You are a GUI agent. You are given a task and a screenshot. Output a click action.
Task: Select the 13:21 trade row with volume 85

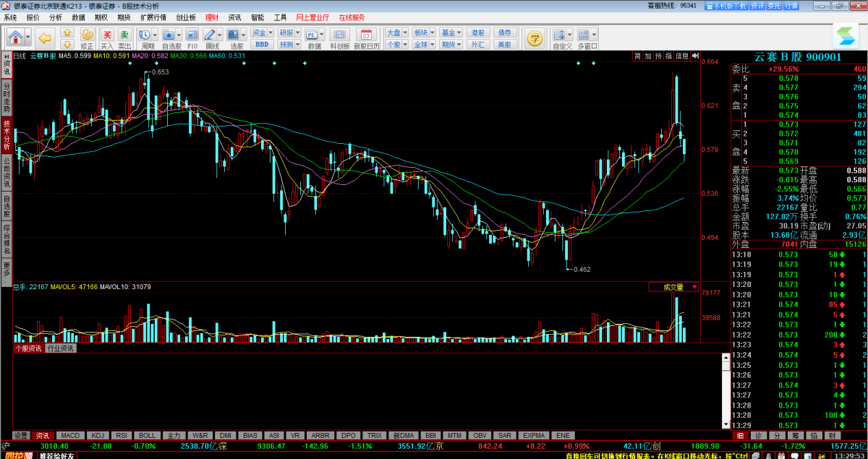point(799,305)
